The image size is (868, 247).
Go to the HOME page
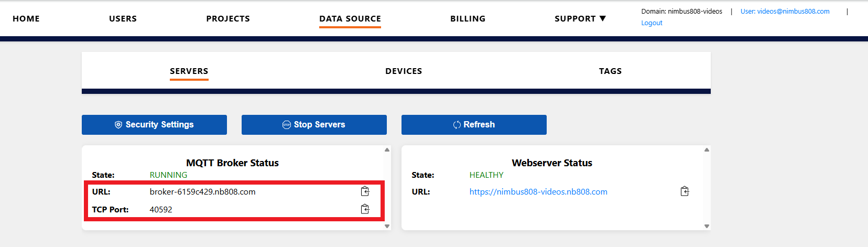pyautogui.click(x=26, y=19)
